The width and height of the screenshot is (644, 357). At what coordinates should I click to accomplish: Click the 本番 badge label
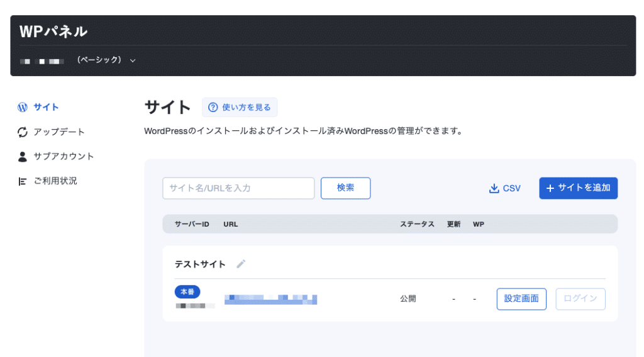point(187,292)
